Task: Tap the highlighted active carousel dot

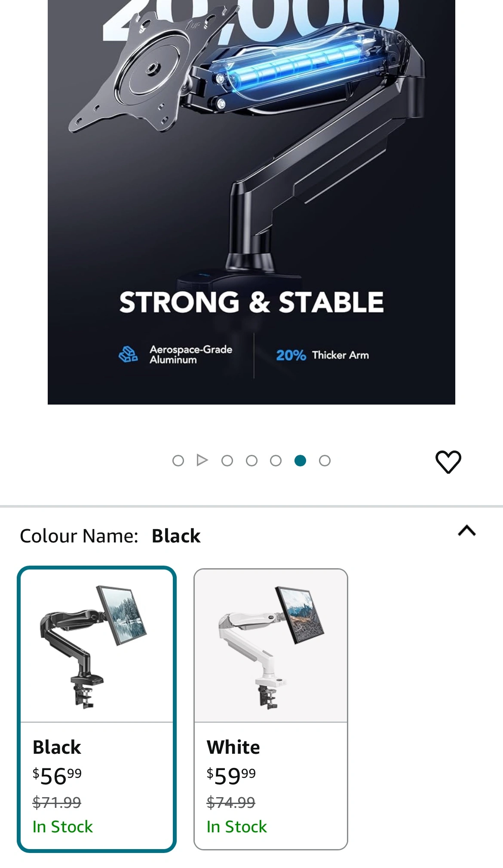Action: click(300, 461)
